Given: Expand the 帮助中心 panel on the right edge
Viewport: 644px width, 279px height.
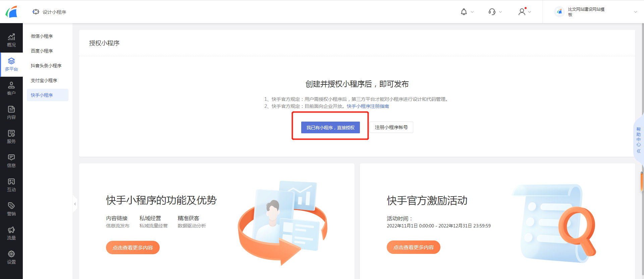Looking at the screenshot, I should (x=639, y=140).
